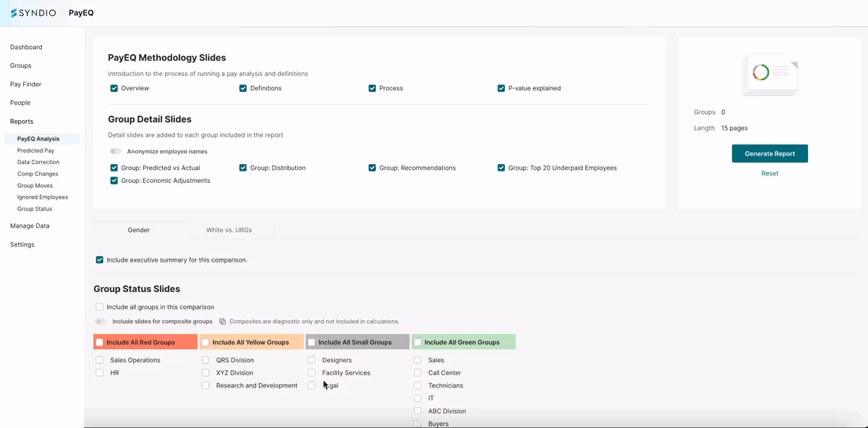Viewport: 868px width, 428px height.
Task: Check Research and Development group
Action: coord(205,385)
